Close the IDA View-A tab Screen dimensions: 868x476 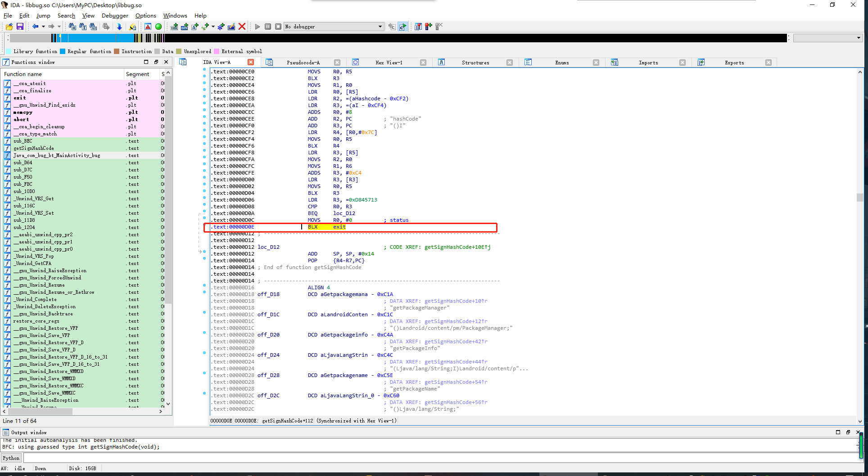(251, 63)
